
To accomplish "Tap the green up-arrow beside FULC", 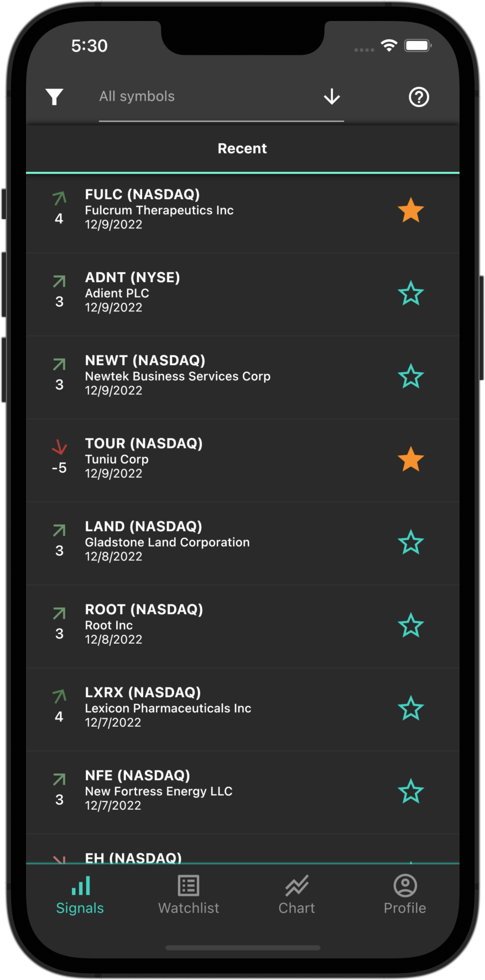I will point(59,198).
